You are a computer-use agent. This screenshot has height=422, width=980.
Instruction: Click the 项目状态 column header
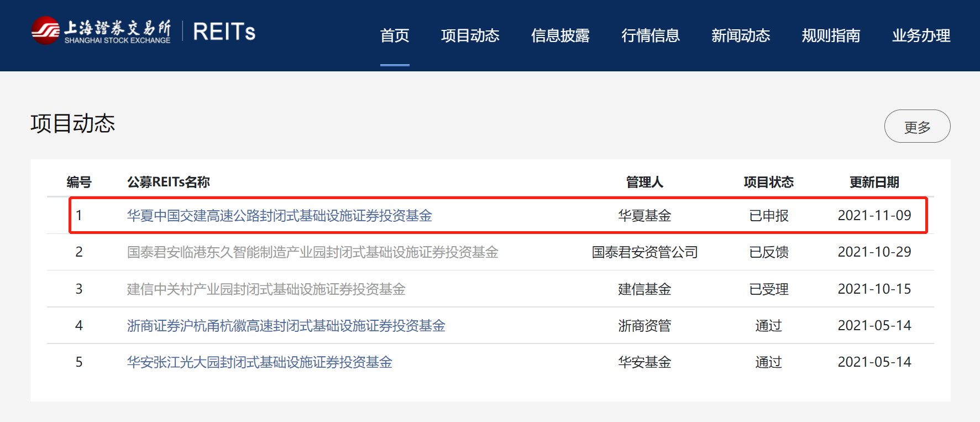769,182
